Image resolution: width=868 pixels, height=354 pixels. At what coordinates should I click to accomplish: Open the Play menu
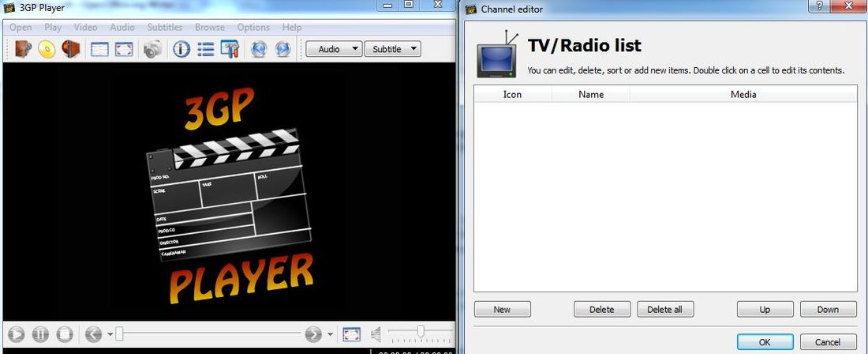53,27
